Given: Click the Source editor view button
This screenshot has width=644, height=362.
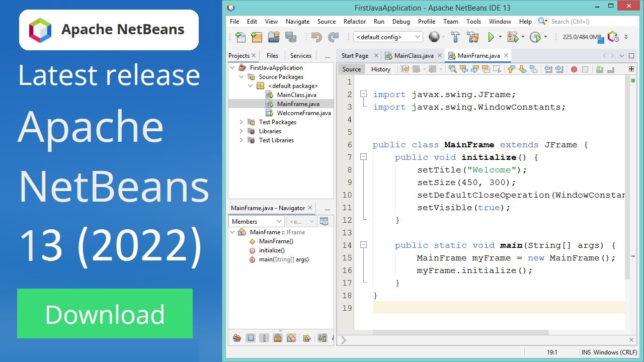Looking at the screenshot, I should [x=351, y=69].
